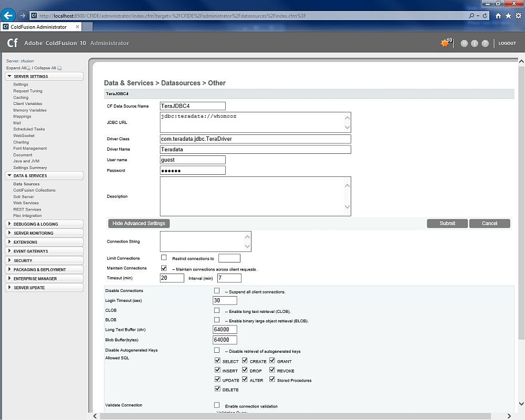This screenshot has height=420, width=525.
Task: Click the ColdFusion Cf logo in header
Action: (13, 43)
